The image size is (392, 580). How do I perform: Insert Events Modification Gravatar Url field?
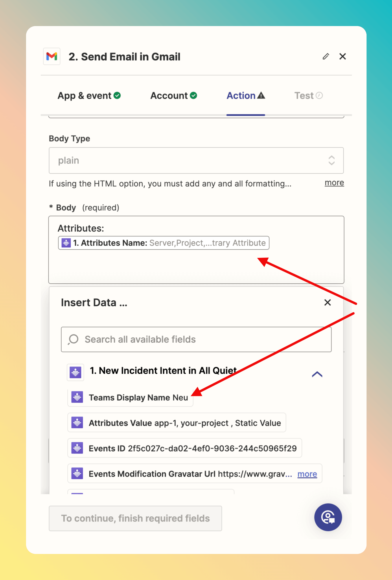click(195, 474)
